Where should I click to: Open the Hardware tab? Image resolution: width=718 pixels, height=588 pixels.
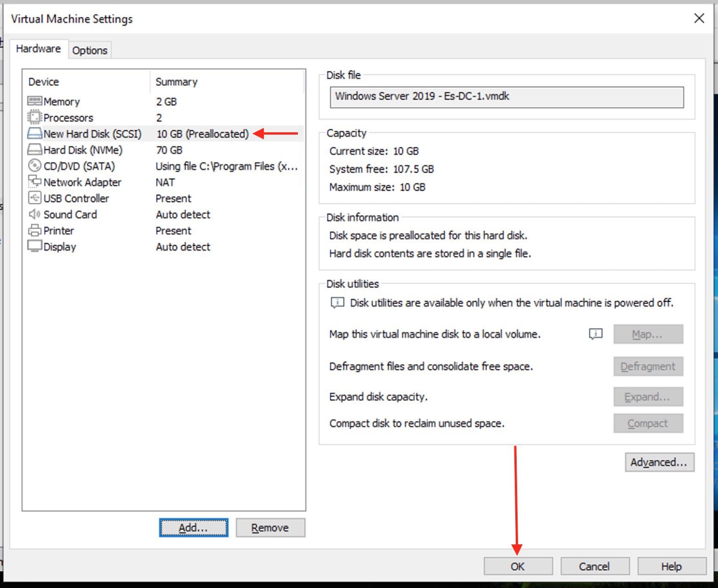[38, 49]
